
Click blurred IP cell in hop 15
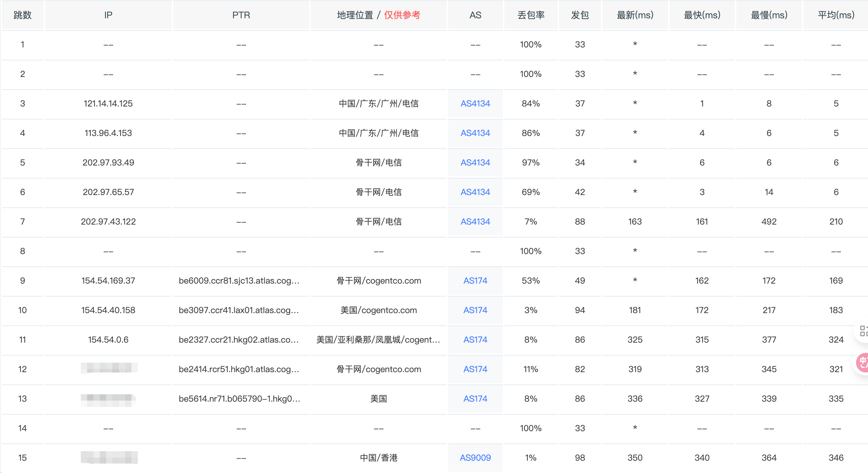109,458
